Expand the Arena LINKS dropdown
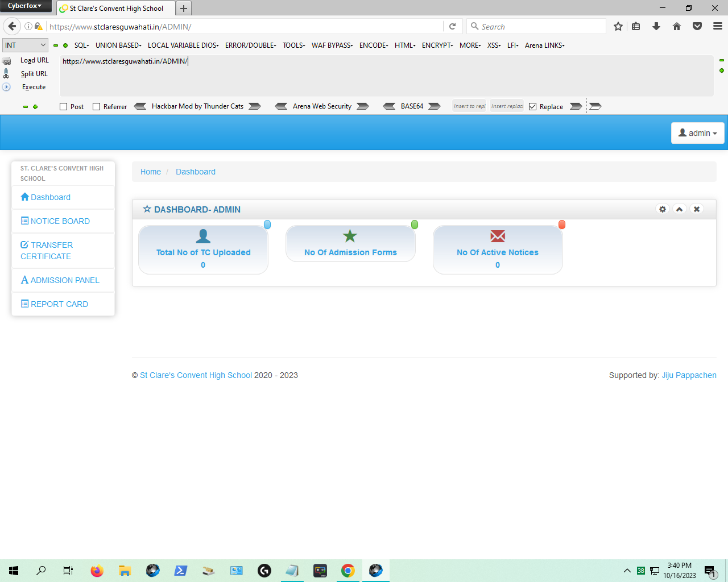This screenshot has width=728, height=582. click(x=545, y=45)
